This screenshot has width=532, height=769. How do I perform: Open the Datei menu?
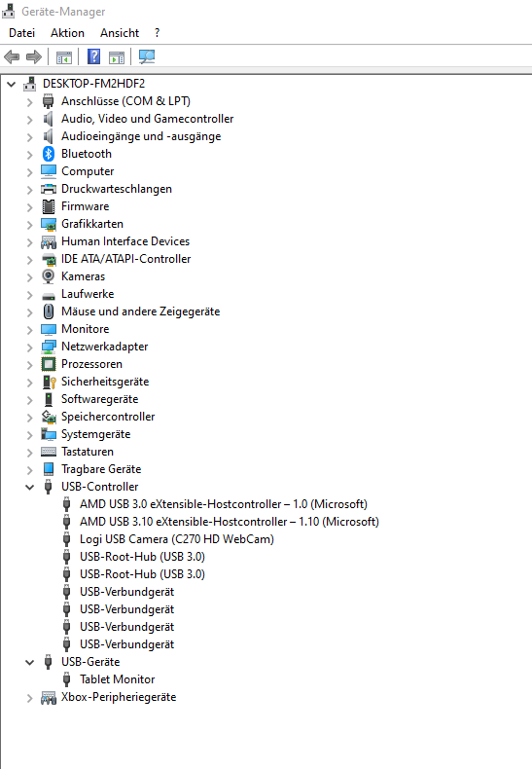pos(22,33)
